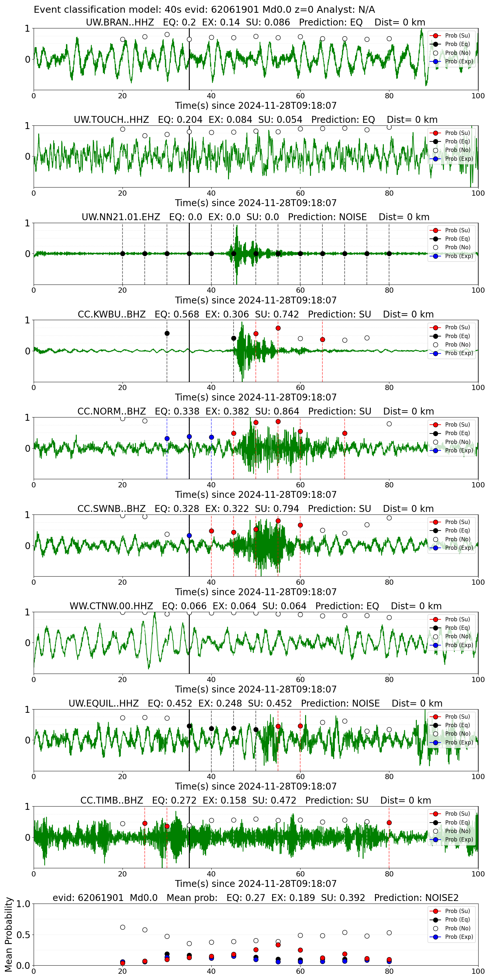
Task: Click 'Prob (Exp)' in the CC.NORM legend
Action: 459,450
